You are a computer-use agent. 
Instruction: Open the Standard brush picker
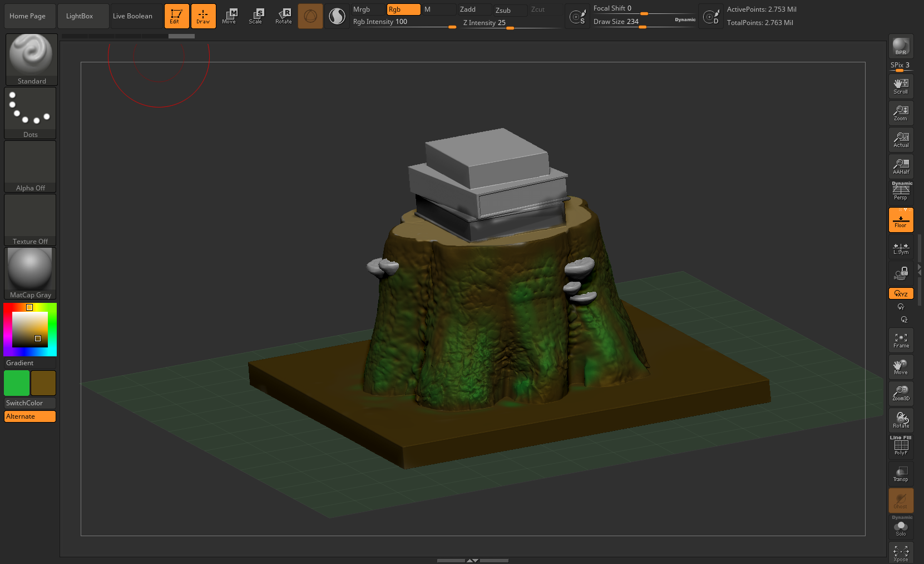[x=31, y=59]
